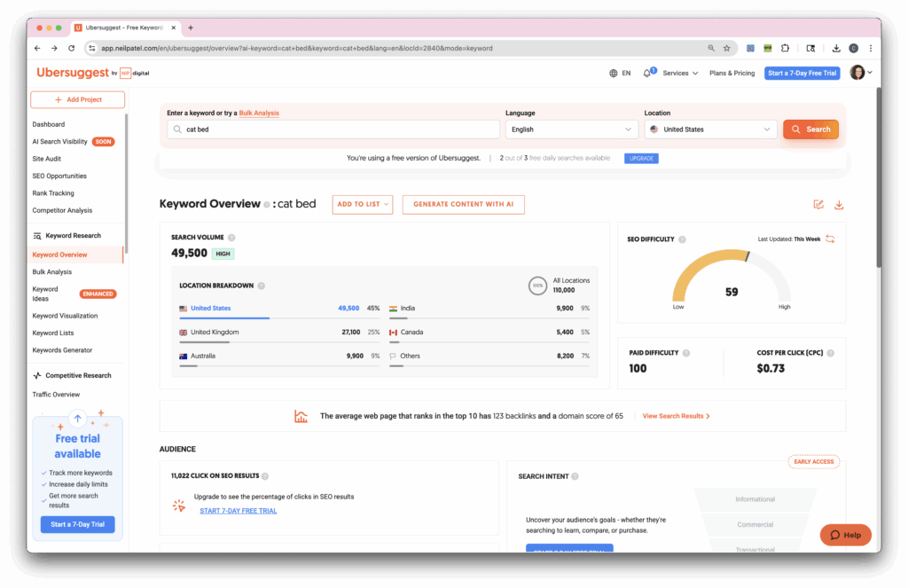Collapse the Competitive Research section
This screenshot has width=908, height=588.
73,375
